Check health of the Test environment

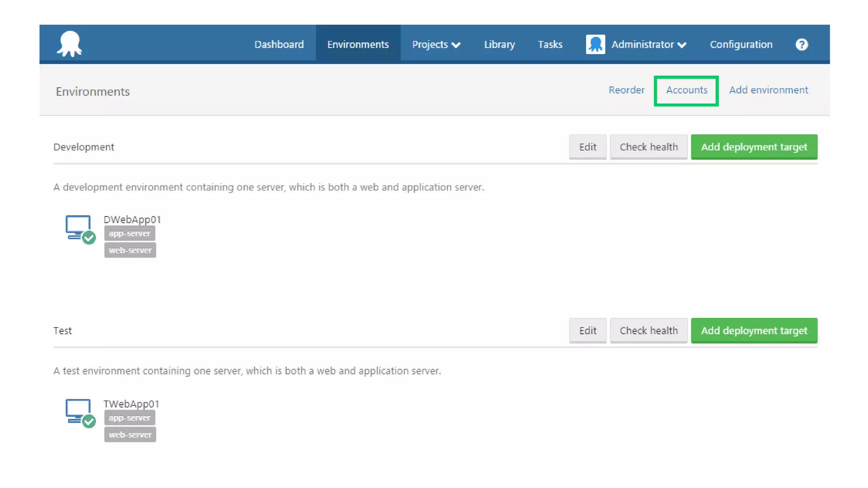click(648, 330)
